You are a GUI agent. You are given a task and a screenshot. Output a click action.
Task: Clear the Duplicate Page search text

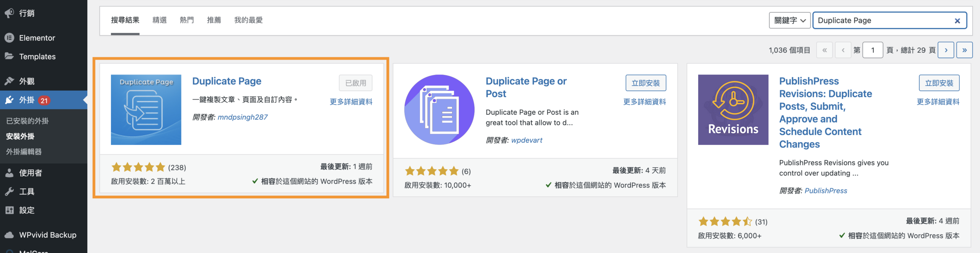957,21
